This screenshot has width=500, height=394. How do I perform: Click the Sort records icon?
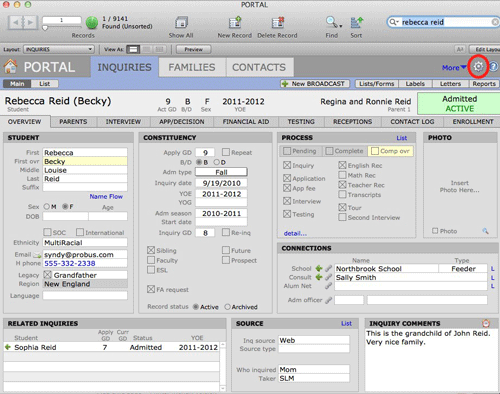(x=356, y=23)
